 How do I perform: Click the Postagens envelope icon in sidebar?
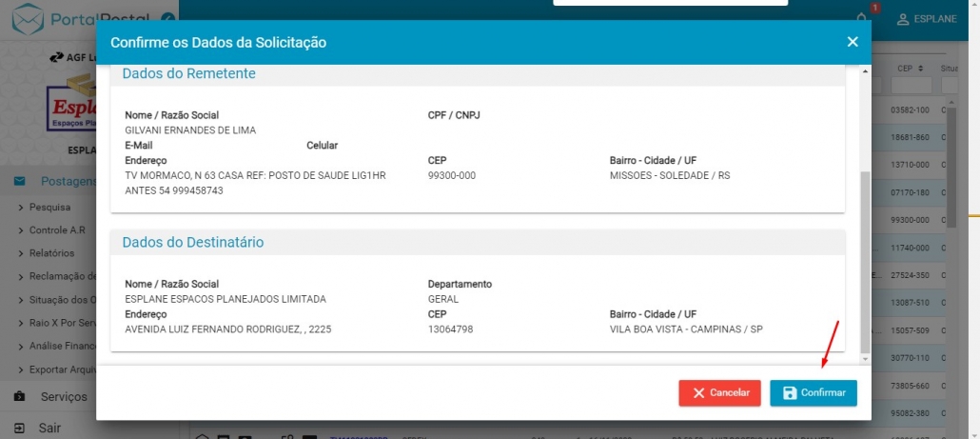(19, 181)
